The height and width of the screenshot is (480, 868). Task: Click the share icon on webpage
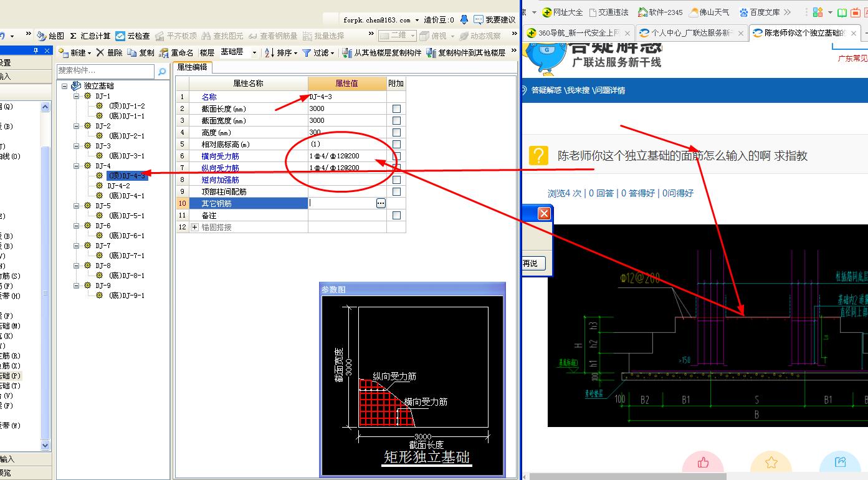tap(840, 463)
